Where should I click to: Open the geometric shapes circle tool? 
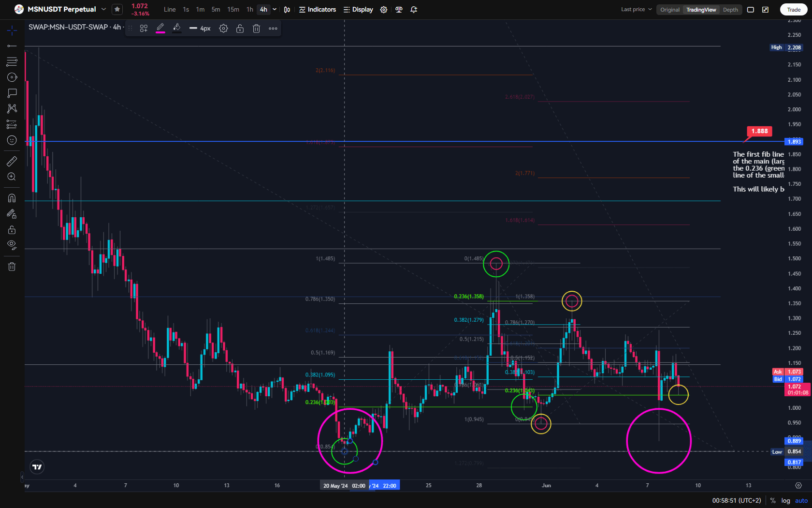tap(12, 77)
